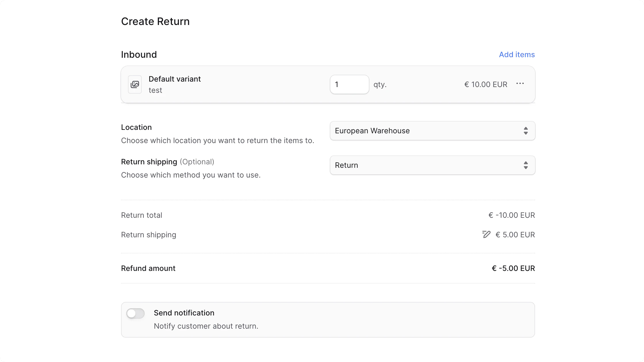644x362 pixels.
Task: Click the Return total row
Action: 141,215
